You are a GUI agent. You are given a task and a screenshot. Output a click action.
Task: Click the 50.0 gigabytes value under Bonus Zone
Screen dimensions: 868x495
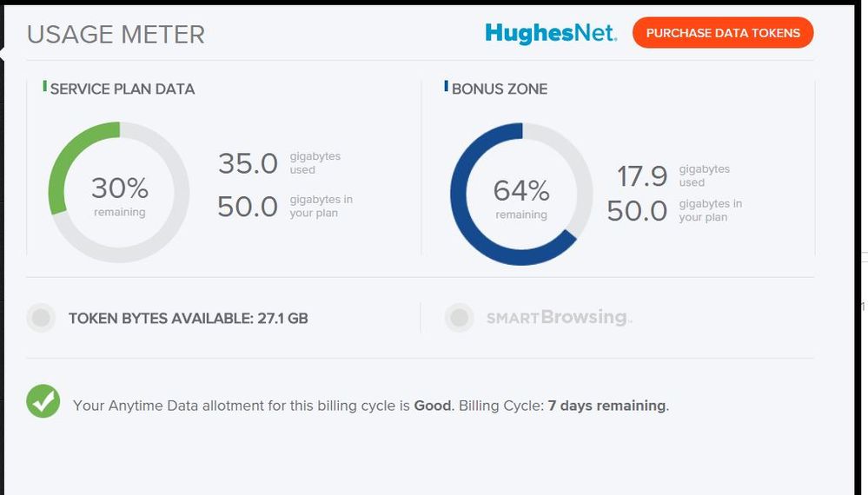637,211
